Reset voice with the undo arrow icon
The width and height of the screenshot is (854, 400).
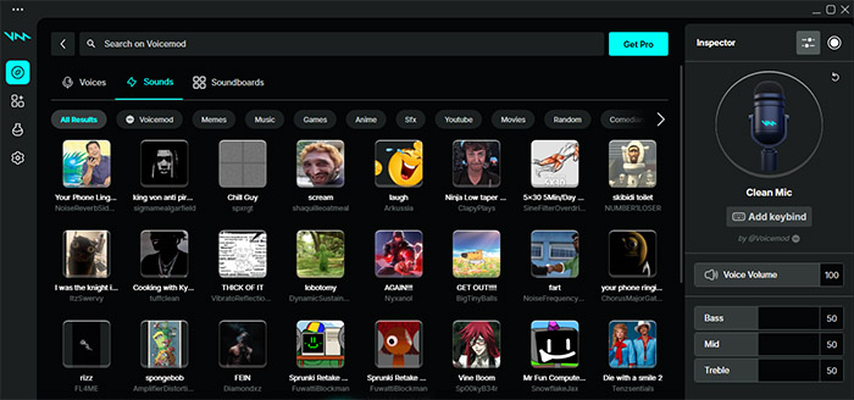(x=835, y=77)
